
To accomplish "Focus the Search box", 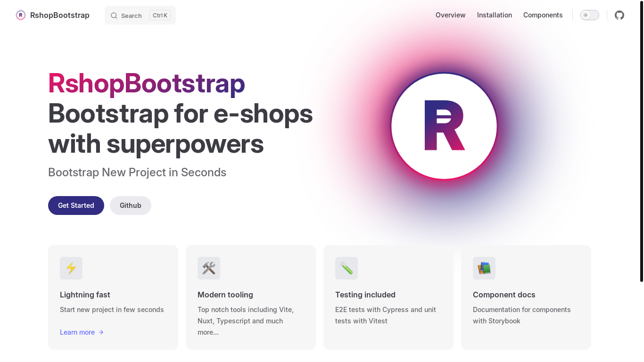I will (140, 15).
